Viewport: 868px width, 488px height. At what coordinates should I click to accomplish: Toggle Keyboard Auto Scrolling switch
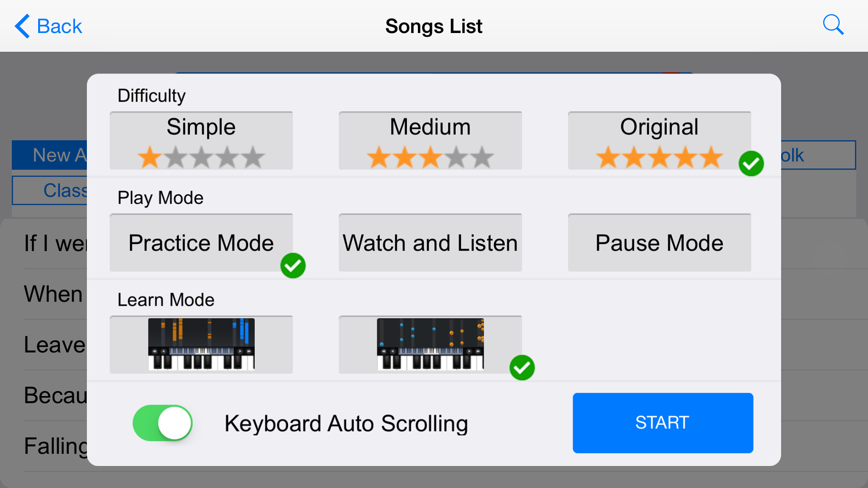click(x=162, y=423)
